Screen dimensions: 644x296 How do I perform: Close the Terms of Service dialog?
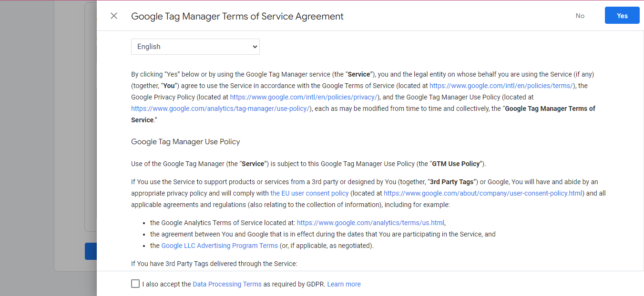[114, 16]
